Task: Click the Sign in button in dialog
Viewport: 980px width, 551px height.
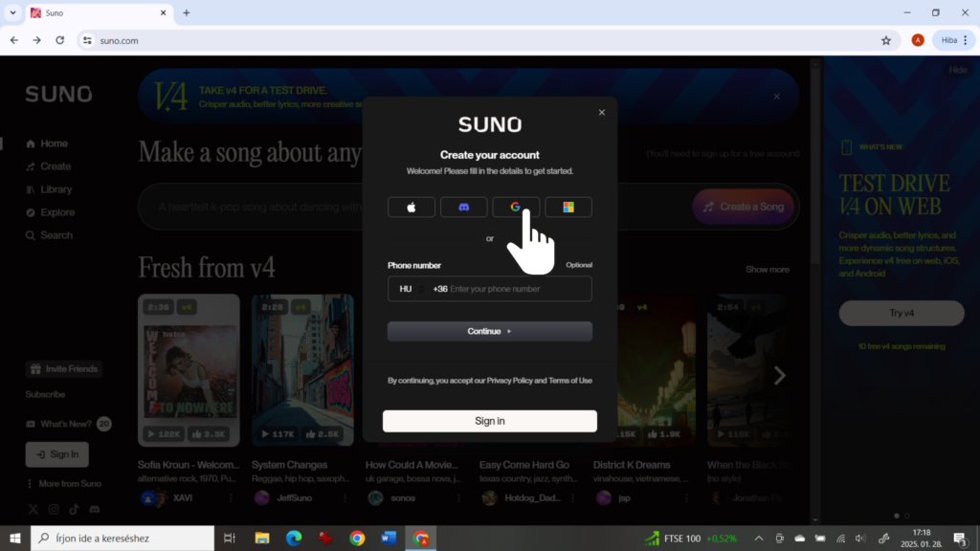Action: (x=490, y=421)
